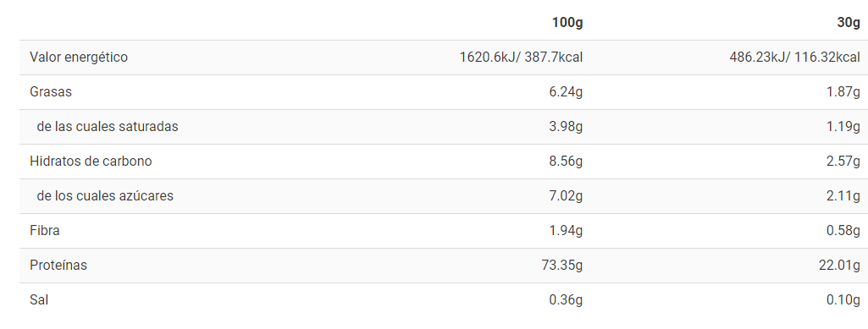Click the 1620.6kJ/ 387.7kcal energy value
Viewport: 868px width, 329px height.
click(521, 57)
